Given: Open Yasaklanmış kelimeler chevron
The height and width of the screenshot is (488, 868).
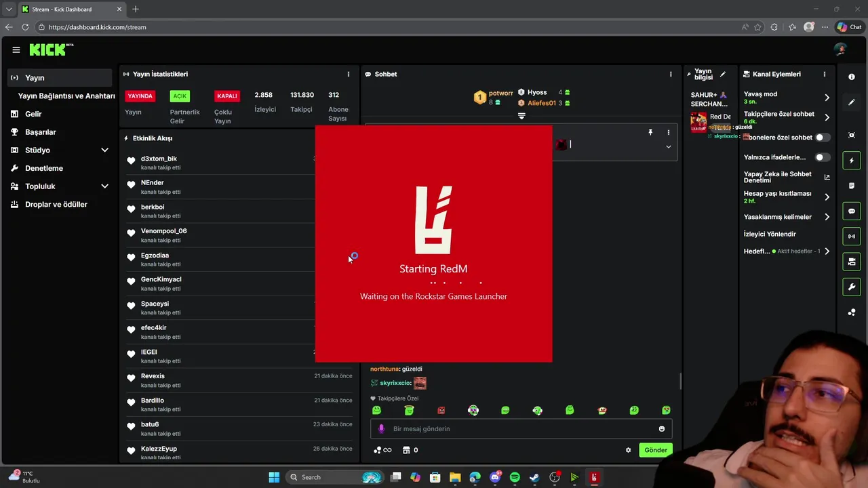Looking at the screenshot, I should [827, 217].
